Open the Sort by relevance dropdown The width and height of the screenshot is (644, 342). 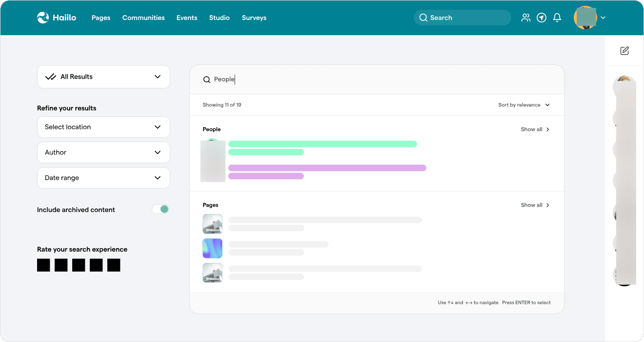524,105
